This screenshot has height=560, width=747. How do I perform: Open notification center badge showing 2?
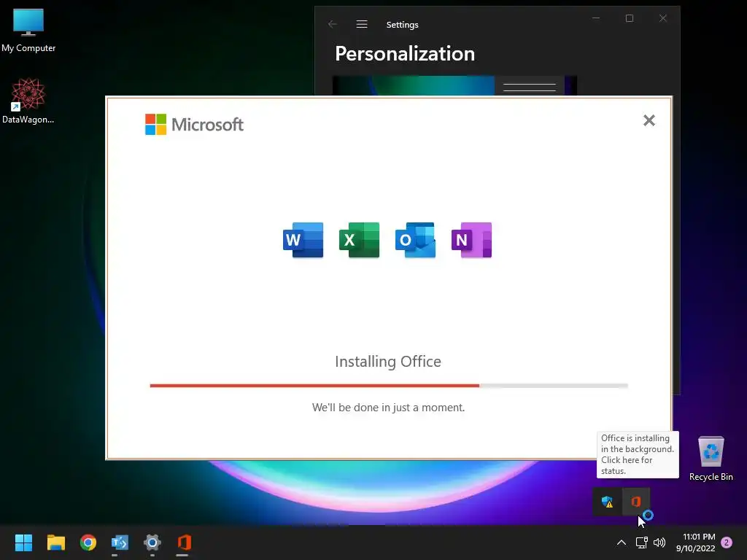click(727, 542)
